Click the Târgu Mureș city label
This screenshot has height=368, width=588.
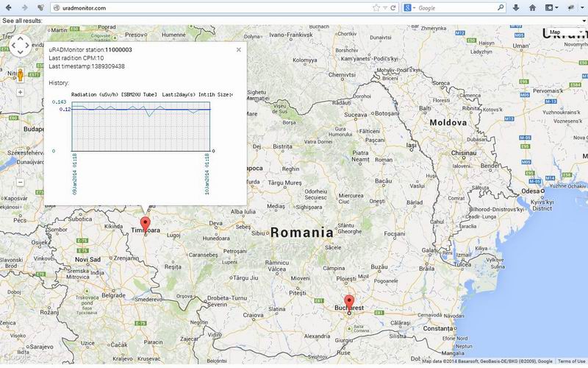(x=284, y=183)
